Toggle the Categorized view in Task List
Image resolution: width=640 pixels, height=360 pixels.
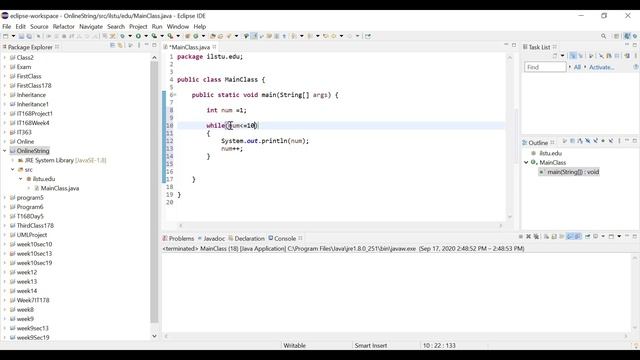click(573, 56)
